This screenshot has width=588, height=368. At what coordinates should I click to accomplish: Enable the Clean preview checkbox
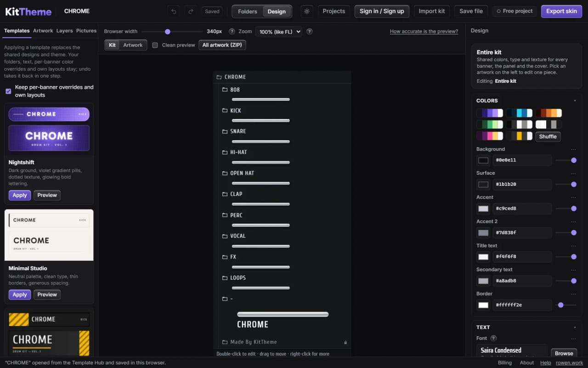155,45
